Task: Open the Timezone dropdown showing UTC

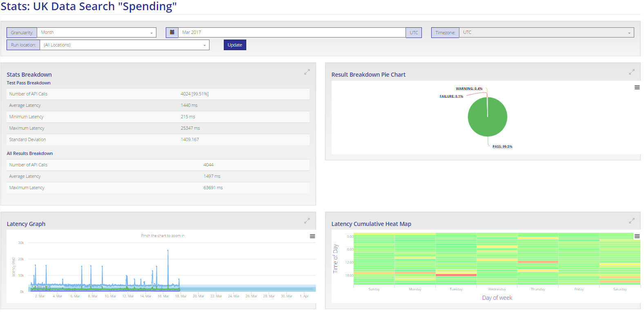Action: coord(546,33)
